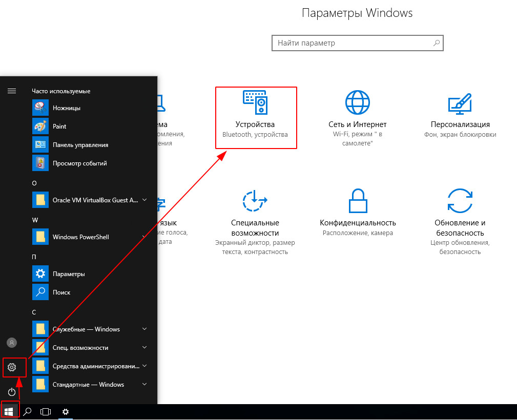Viewport: 517px width, 420px height.
Task: Click the Служебные — Windows folder icon
Action: pyautogui.click(x=40, y=329)
